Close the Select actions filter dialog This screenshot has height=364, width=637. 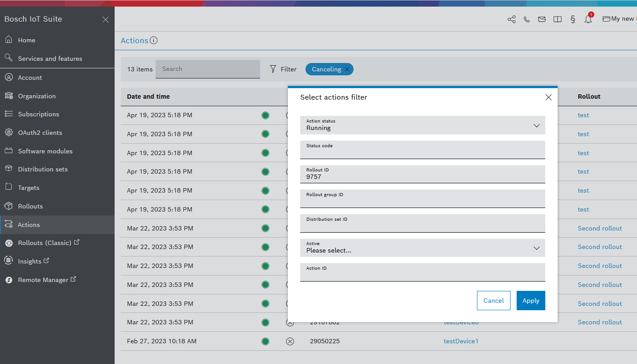click(548, 97)
